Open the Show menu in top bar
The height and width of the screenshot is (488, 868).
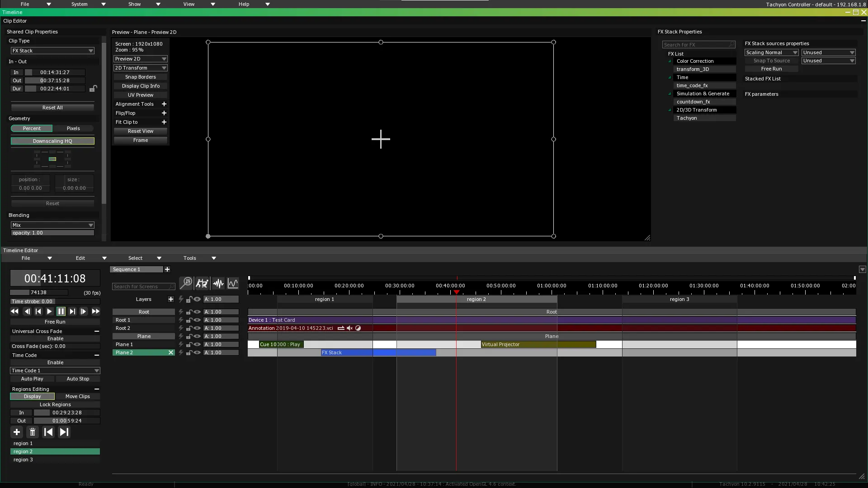point(144,4)
